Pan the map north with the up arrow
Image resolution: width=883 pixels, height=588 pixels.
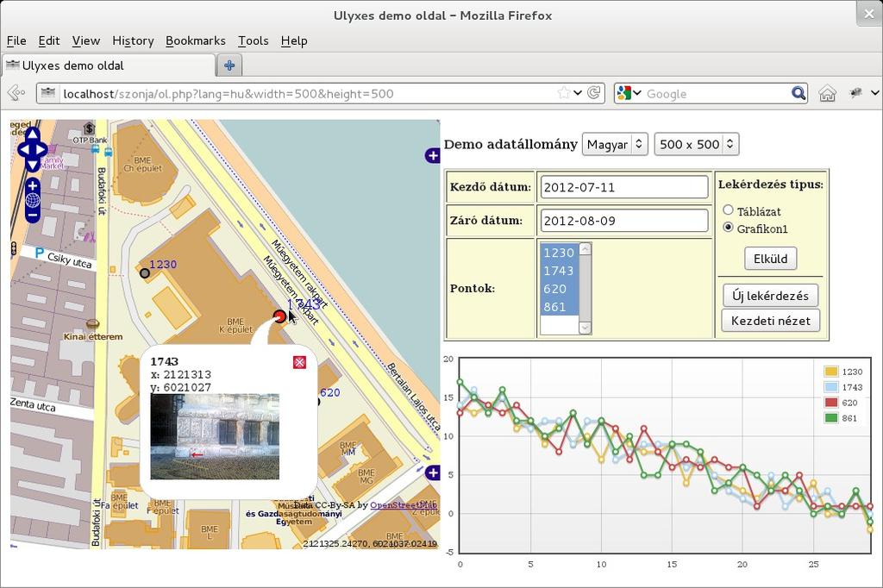32,134
